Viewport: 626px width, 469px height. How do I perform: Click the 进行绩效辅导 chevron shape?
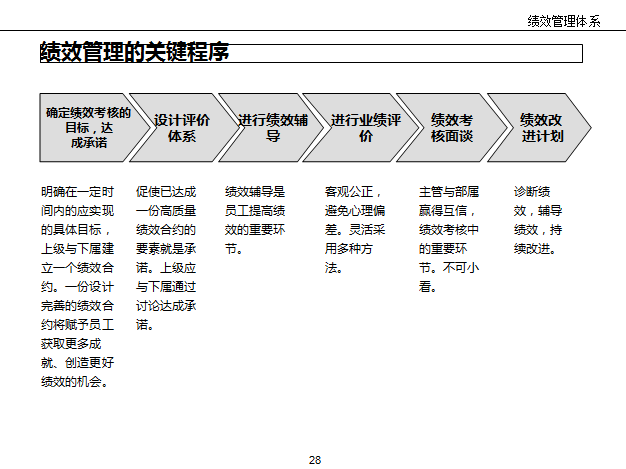pos(273,128)
